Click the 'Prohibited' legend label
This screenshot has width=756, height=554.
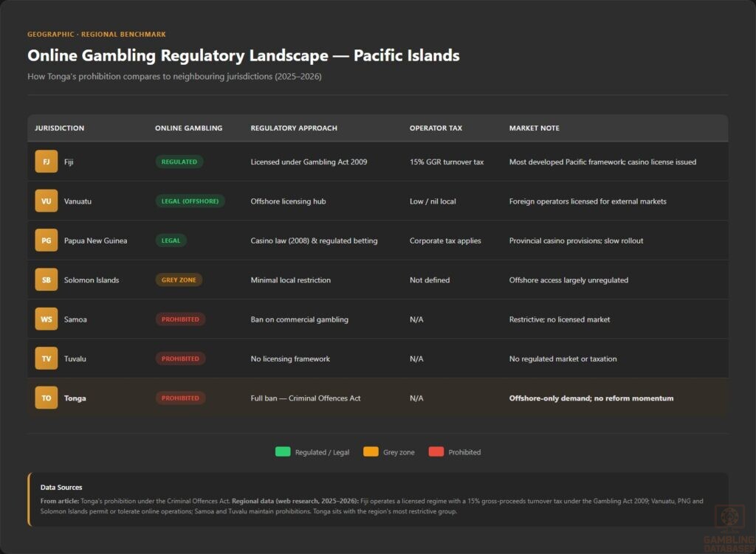click(x=464, y=452)
